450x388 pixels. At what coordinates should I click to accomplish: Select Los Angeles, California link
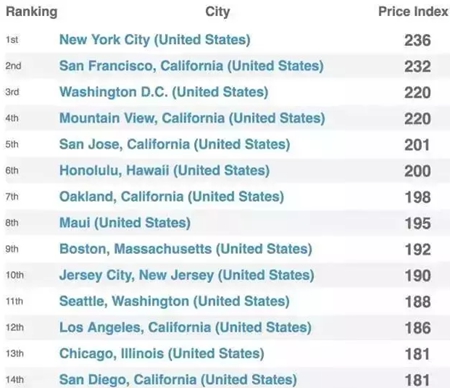point(185,327)
